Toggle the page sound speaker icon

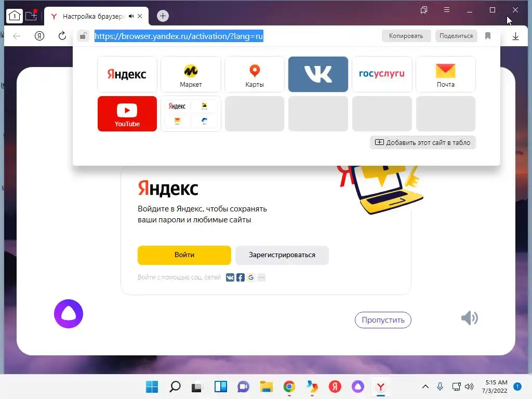pos(470,318)
